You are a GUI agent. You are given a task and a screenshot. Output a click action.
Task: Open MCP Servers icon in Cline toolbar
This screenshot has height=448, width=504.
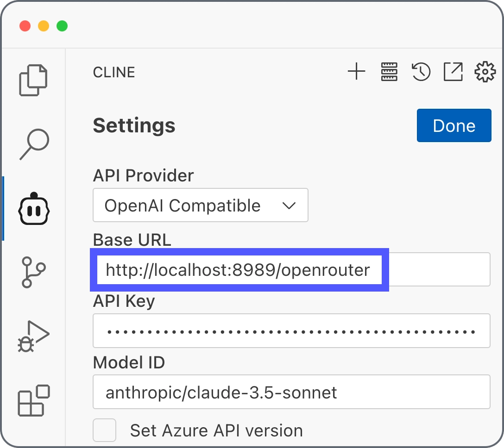389,72
